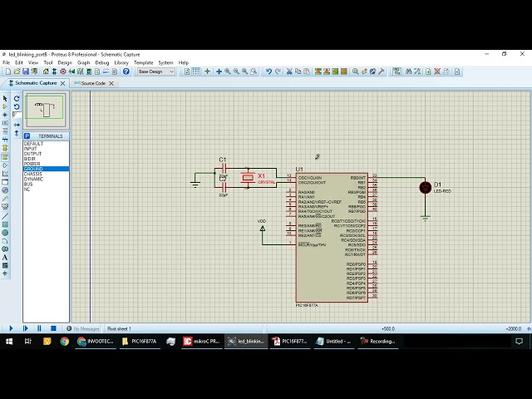Open the Debug menu

coord(102,63)
